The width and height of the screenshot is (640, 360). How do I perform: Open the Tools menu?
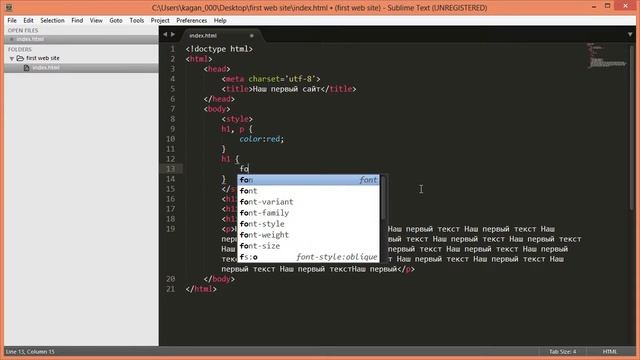137,20
